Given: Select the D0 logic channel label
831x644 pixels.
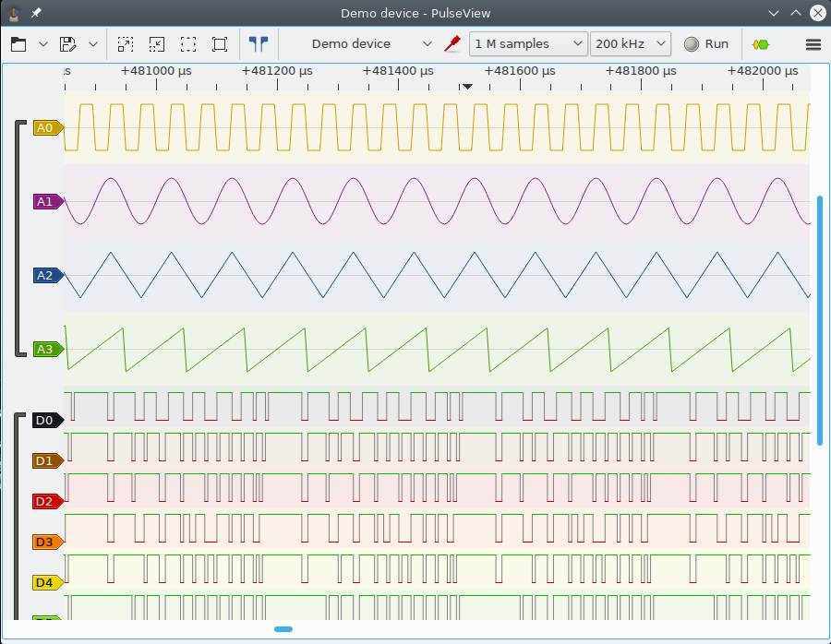Looking at the screenshot, I should 48,420.
